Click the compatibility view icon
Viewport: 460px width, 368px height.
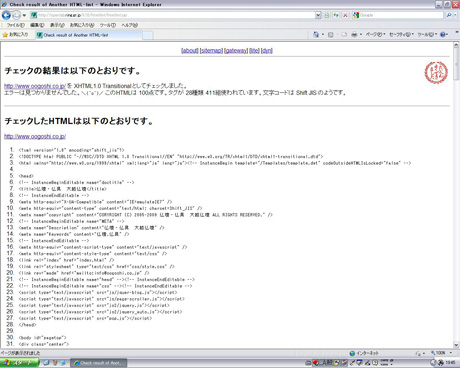point(327,15)
